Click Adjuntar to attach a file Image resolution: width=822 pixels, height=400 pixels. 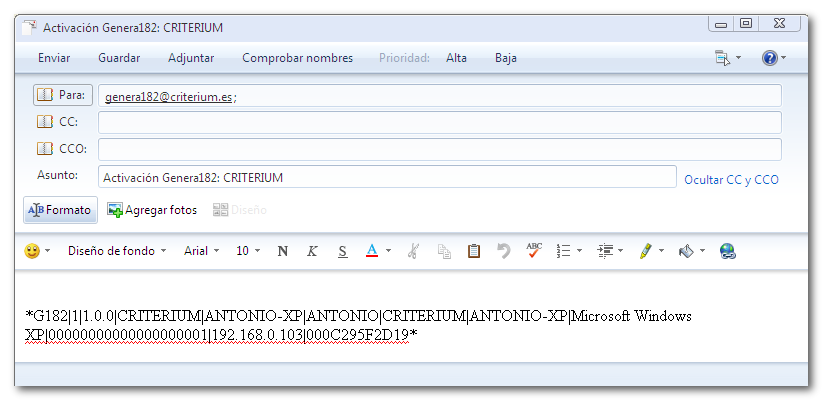point(191,58)
